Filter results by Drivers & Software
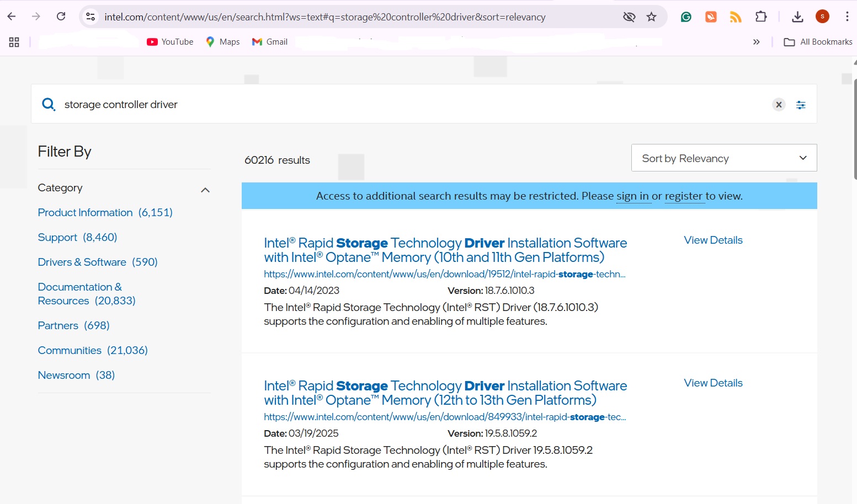 click(x=82, y=262)
